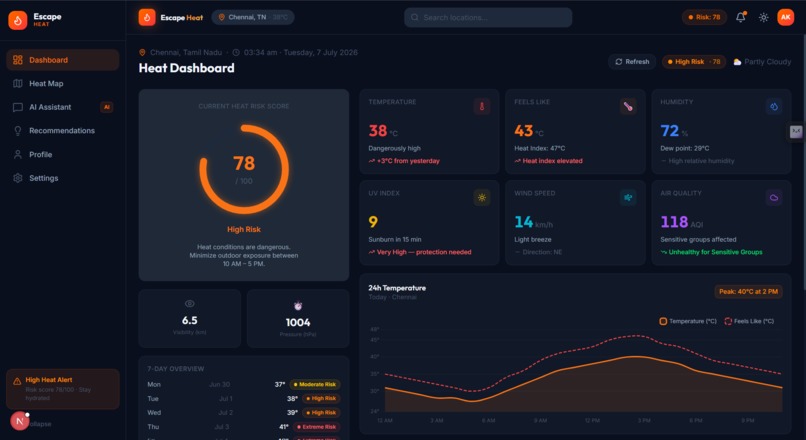Click the Feels Like card icon

[x=628, y=106]
